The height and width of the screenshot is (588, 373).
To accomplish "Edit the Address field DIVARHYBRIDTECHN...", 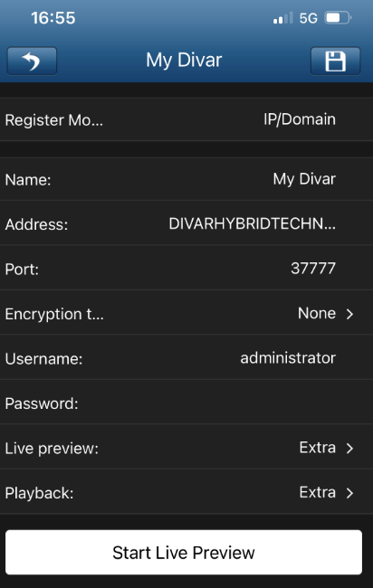I will 186,223.
